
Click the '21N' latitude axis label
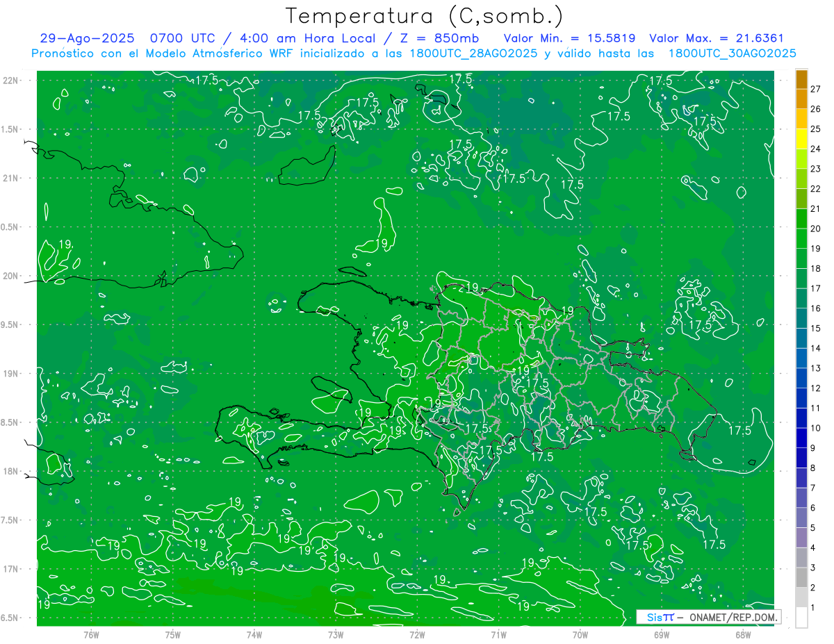coord(10,178)
